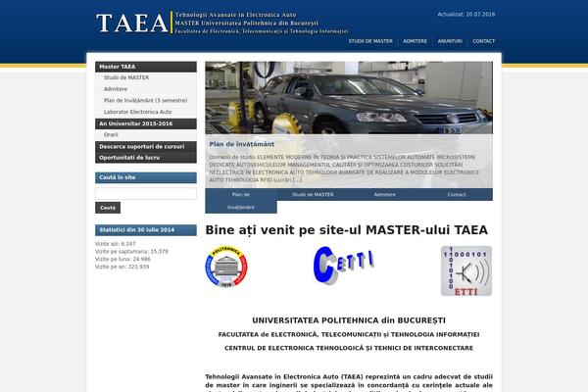Open ANUNTURI in top navigation

pyautogui.click(x=450, y=41)
